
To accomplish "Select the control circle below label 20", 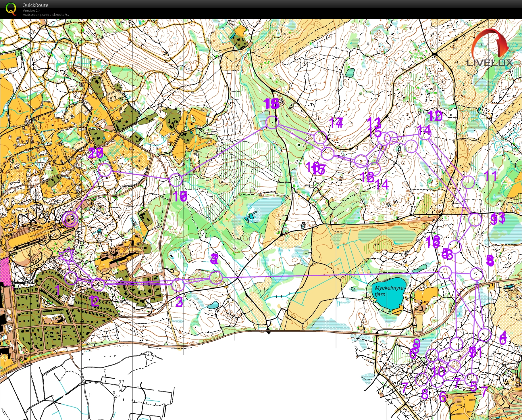I will (x=105, y=170).
